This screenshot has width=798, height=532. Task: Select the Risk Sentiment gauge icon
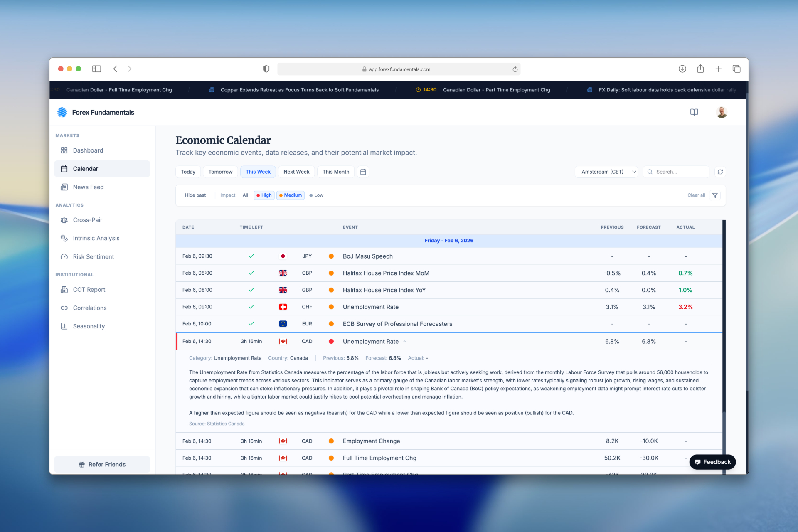pyautogui.click(x=64, y=256)
